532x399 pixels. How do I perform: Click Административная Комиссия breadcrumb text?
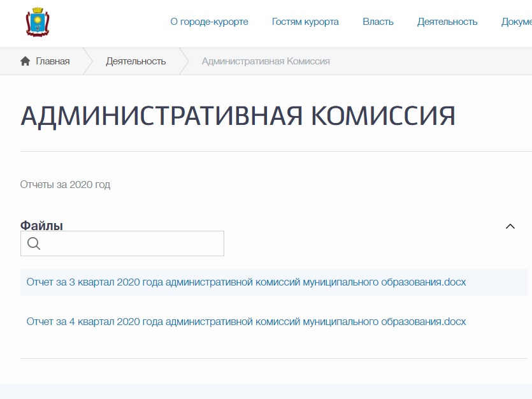266,61
